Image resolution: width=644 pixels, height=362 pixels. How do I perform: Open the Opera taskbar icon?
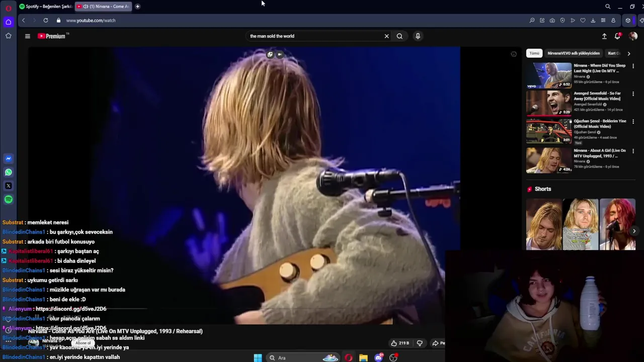click(348, 358)
